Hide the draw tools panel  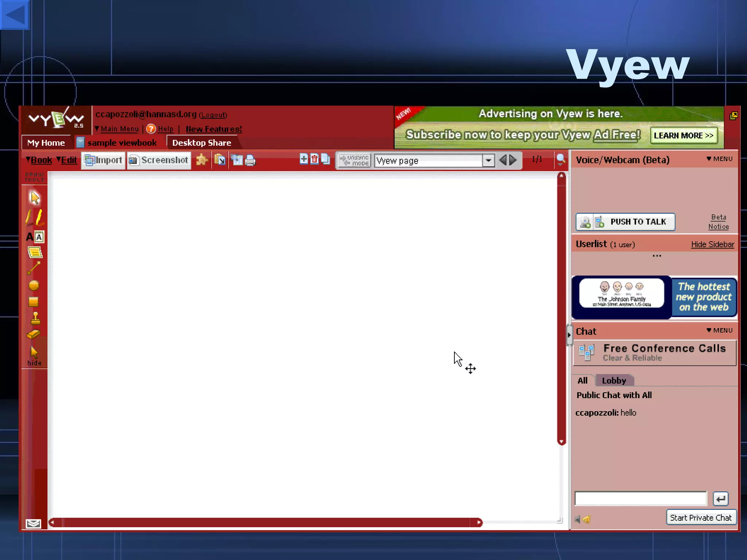pyautogui.click(x=34, y=356)
